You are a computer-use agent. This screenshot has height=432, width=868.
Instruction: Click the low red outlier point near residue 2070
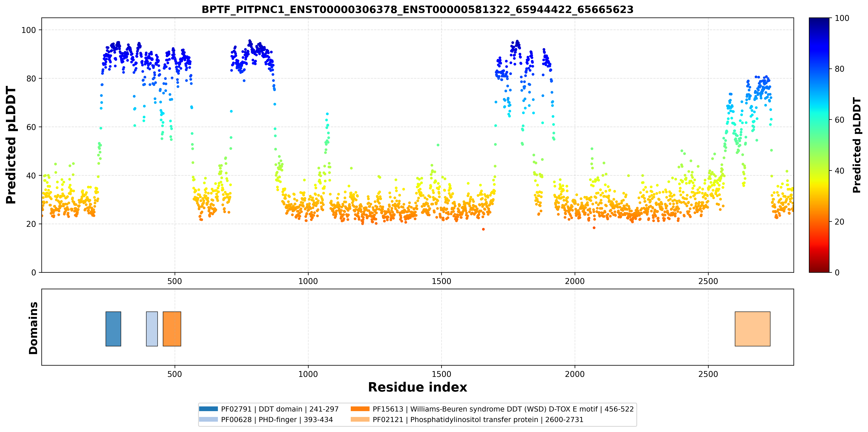pos(594,228)
